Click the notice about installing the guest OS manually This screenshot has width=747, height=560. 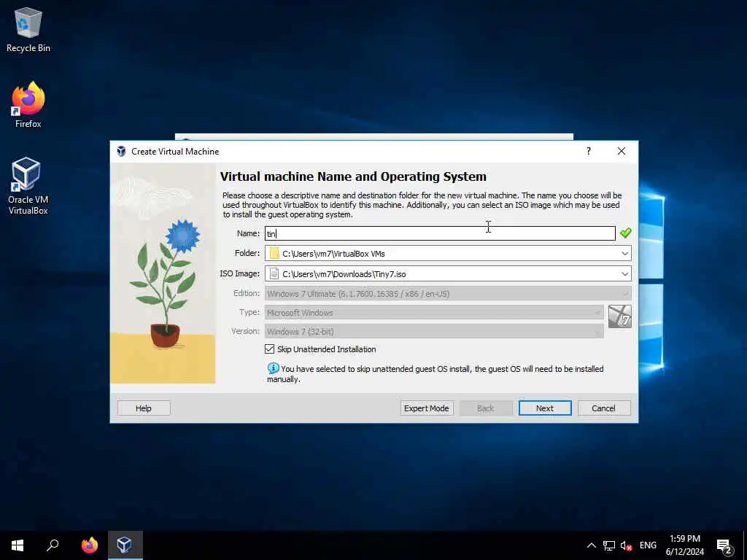436,374
